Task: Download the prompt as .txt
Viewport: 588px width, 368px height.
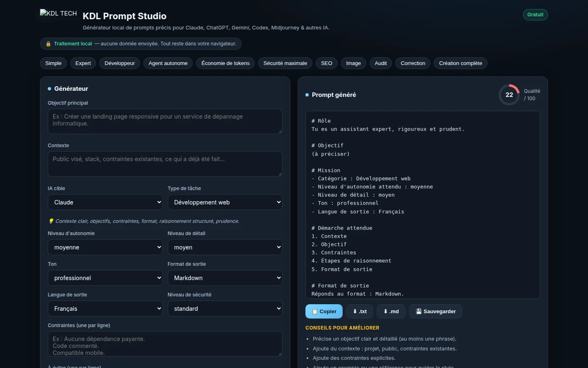Action: point(360,312)
